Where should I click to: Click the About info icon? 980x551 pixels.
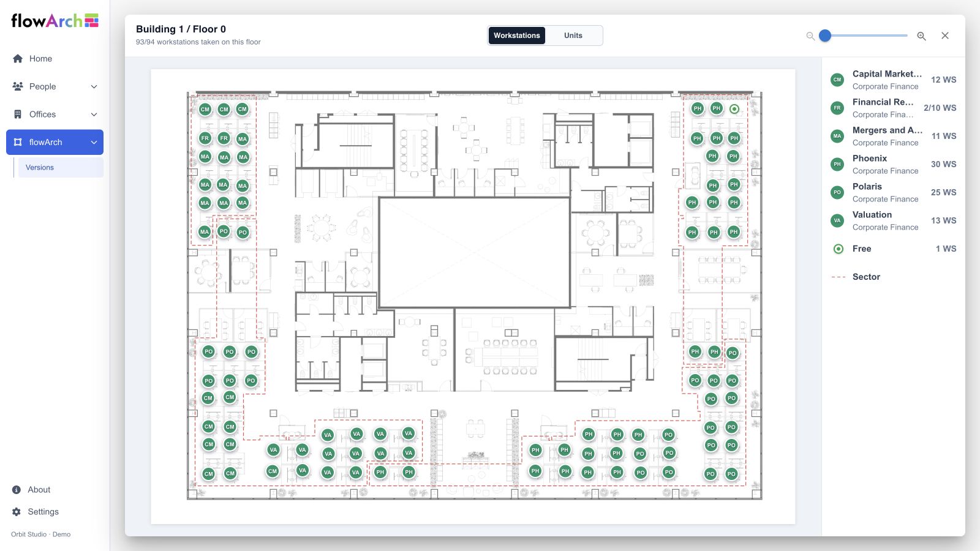coord(17,490)
